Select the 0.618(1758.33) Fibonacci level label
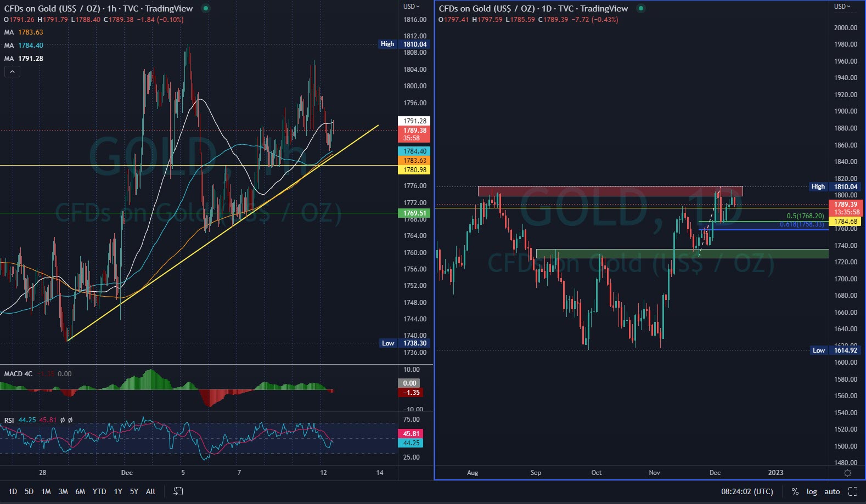The height and width of the screenshot is (504, 866). point(802,224)
